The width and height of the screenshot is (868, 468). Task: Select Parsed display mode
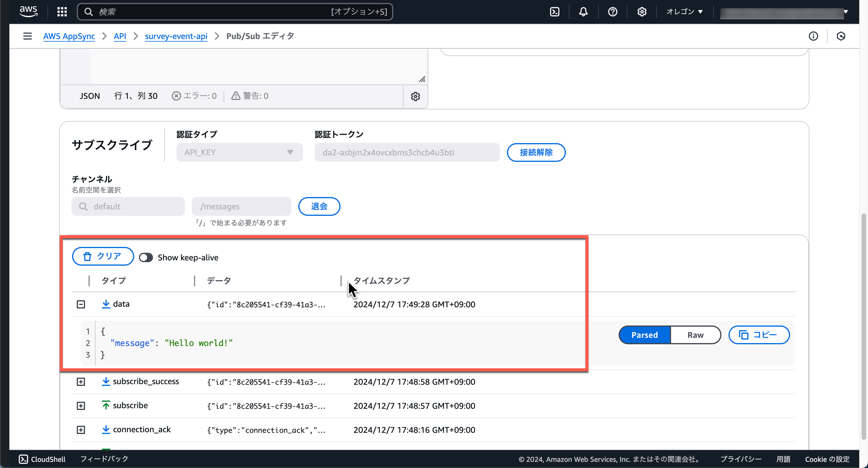644,335
